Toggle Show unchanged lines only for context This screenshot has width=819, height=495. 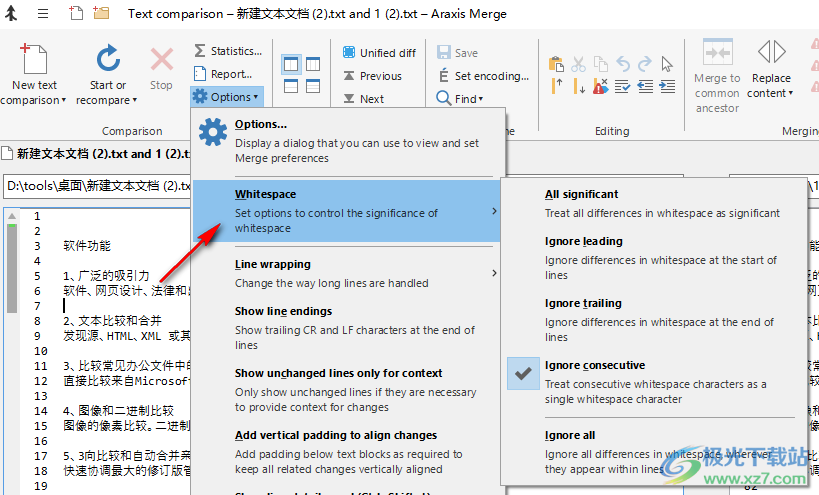pyautogui.click(x=346, y=390)
